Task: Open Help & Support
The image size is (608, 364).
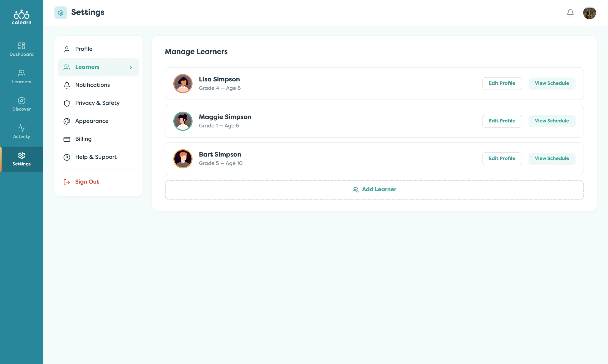Action: (98, 157)
